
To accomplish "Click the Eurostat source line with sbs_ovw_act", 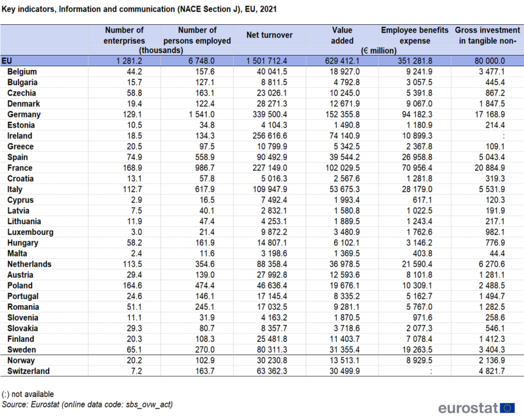I will click(87, 405).
